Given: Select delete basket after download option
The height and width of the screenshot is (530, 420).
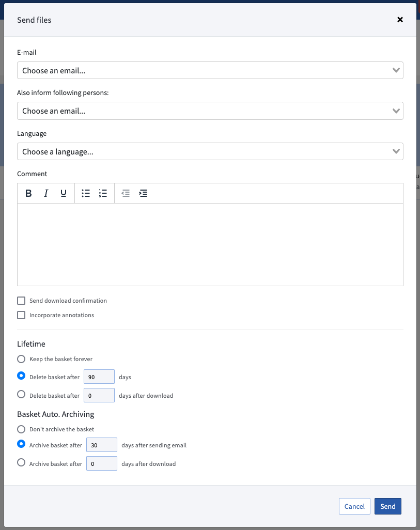Looking at the screenshot, I should click(21, 395).
